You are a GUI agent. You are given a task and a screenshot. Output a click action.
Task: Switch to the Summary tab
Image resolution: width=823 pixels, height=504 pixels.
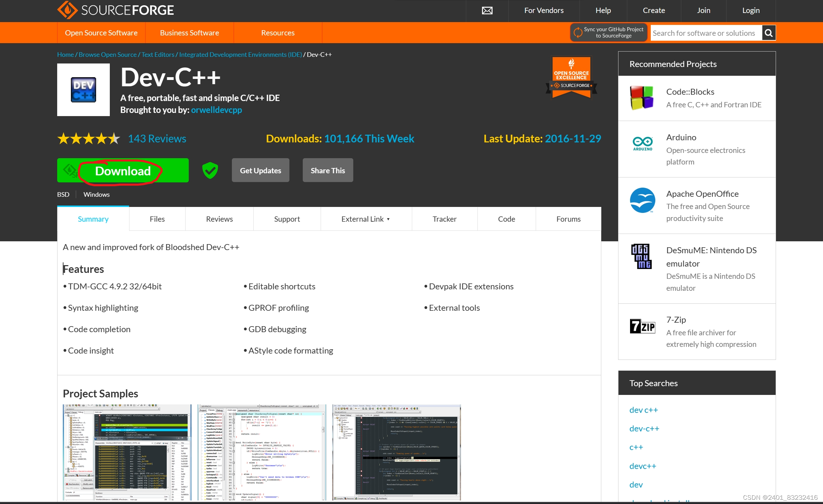(93, 219)
